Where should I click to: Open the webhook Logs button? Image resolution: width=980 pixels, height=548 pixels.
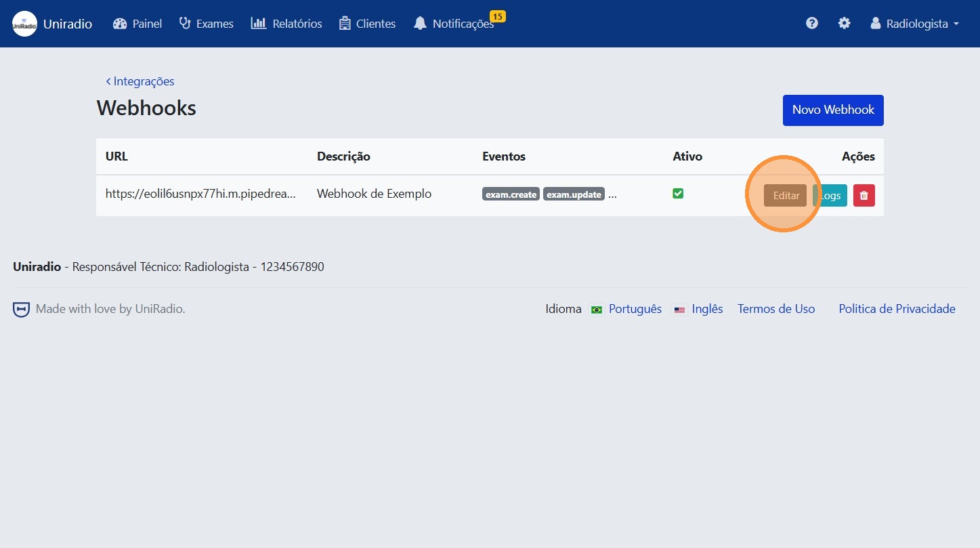830,195
